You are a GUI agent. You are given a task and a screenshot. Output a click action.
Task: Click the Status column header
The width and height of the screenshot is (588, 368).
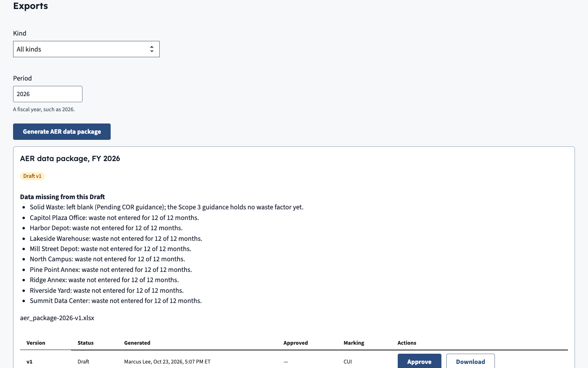pos(86,343)
